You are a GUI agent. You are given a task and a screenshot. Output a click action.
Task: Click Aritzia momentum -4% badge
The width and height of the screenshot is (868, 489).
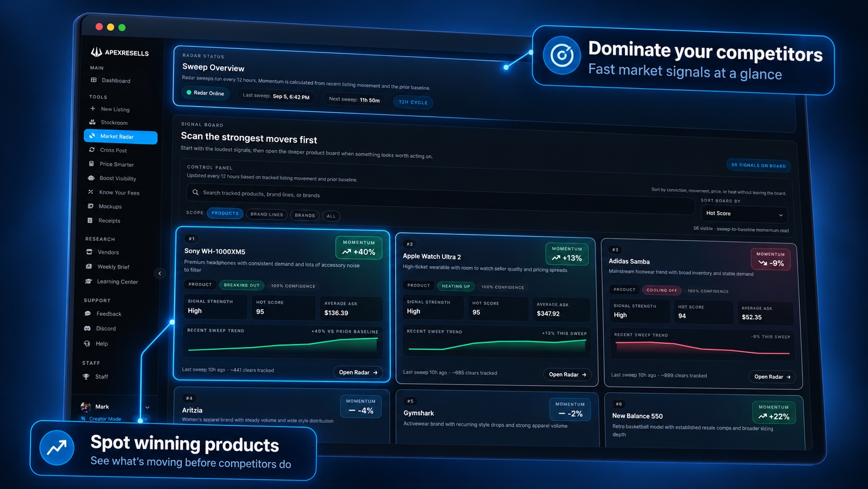coord(361,406)
